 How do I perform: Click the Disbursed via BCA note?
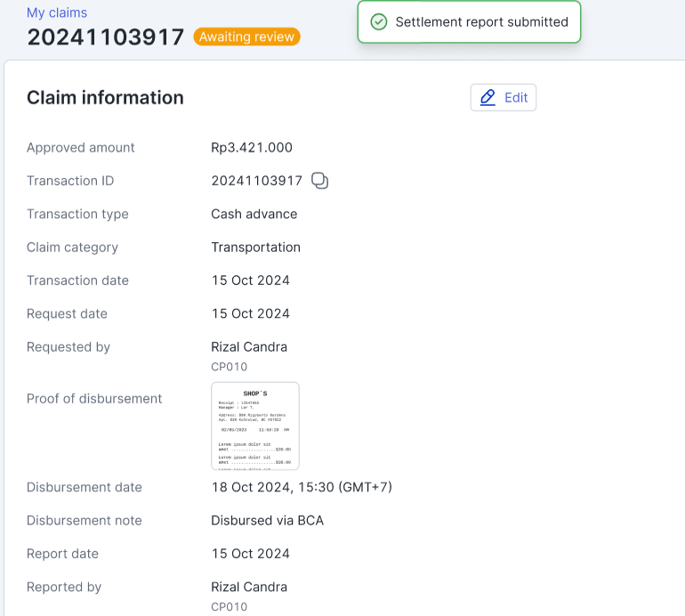tap(267, 521)
